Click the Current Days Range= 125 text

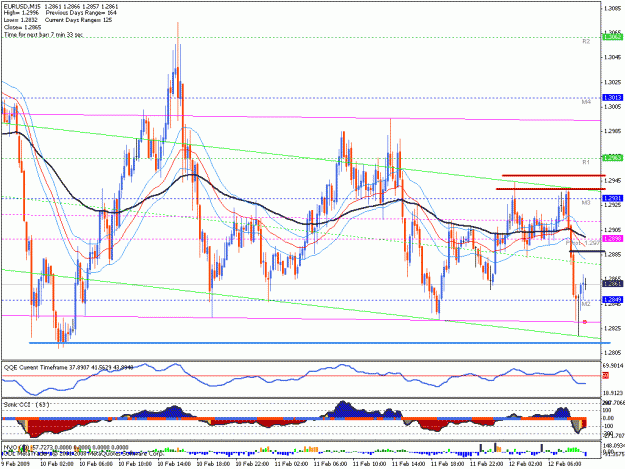(79, 20)
